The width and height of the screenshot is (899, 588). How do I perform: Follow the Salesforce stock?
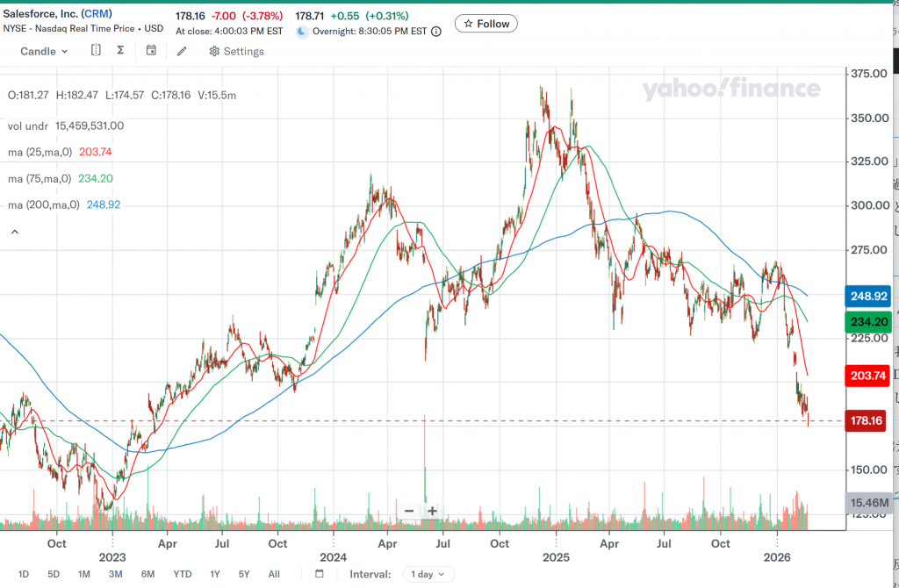(x=485, y=24)
